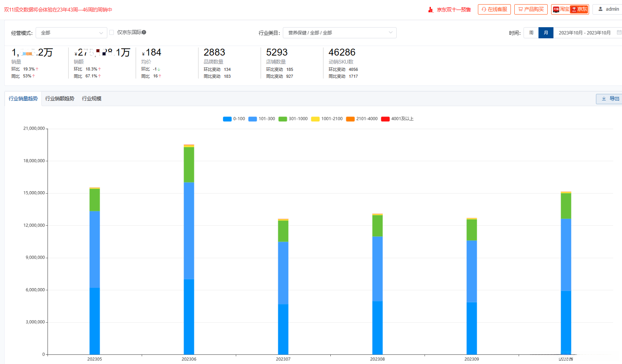Viewport: 622px width, 364px height.
Task: Click the admin user avatar icon
Action: click(601, 9)
